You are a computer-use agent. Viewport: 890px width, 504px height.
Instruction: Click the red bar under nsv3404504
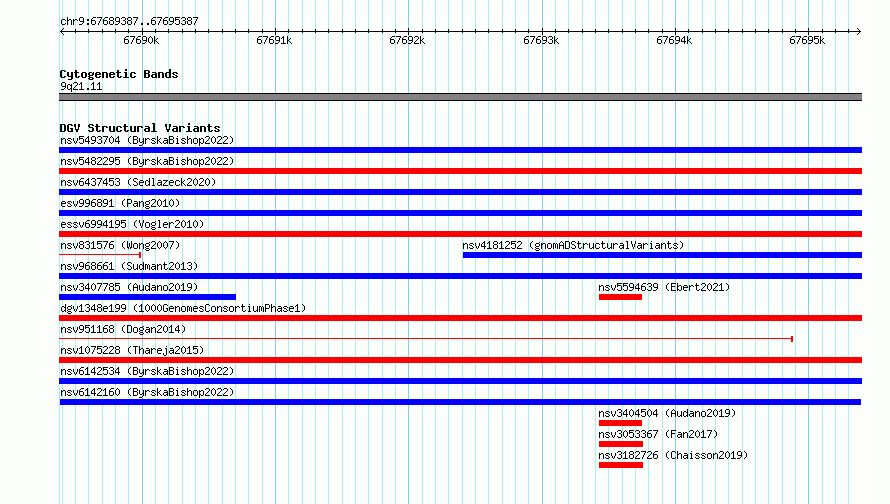[620, 423]
